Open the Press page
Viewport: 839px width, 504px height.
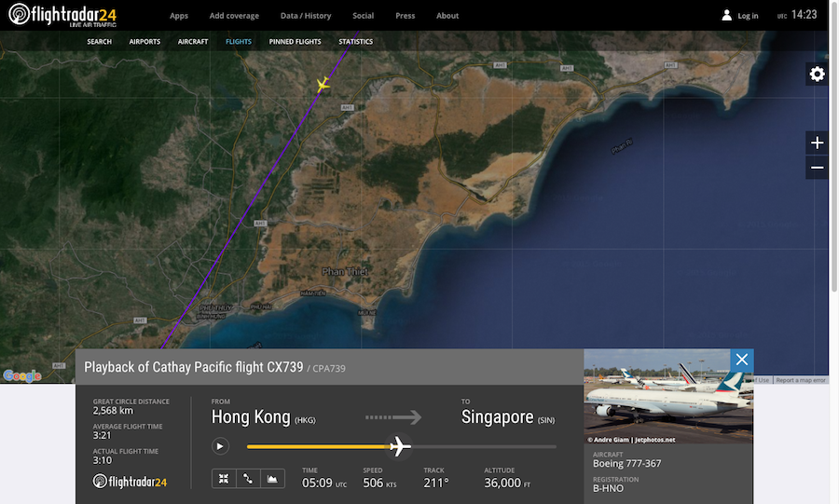(406, 16)
